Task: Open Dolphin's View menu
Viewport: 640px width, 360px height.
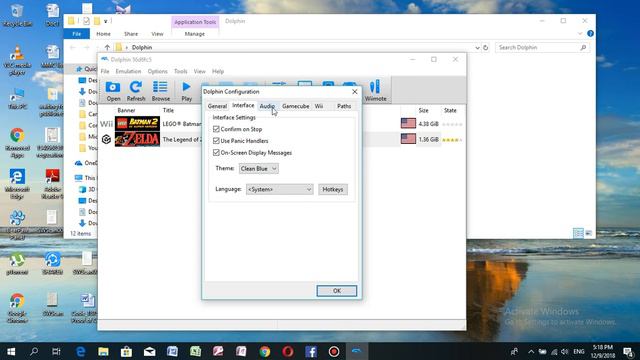Action: coord(200,71)
